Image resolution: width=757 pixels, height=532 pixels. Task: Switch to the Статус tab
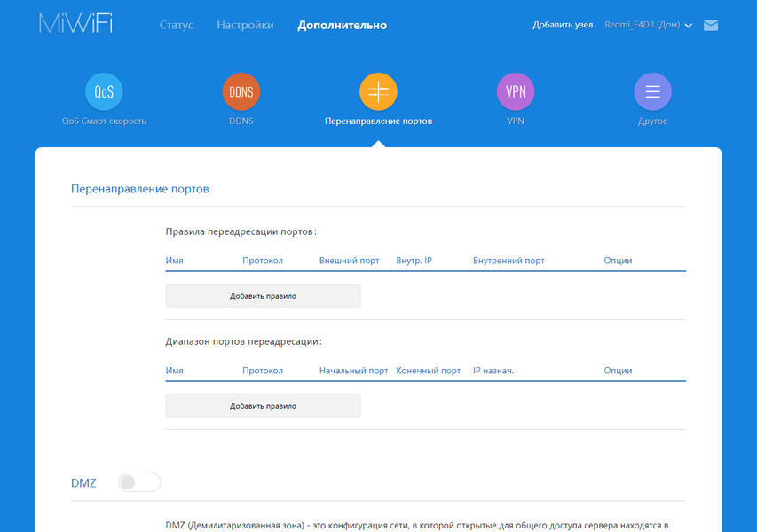[177, 25]
